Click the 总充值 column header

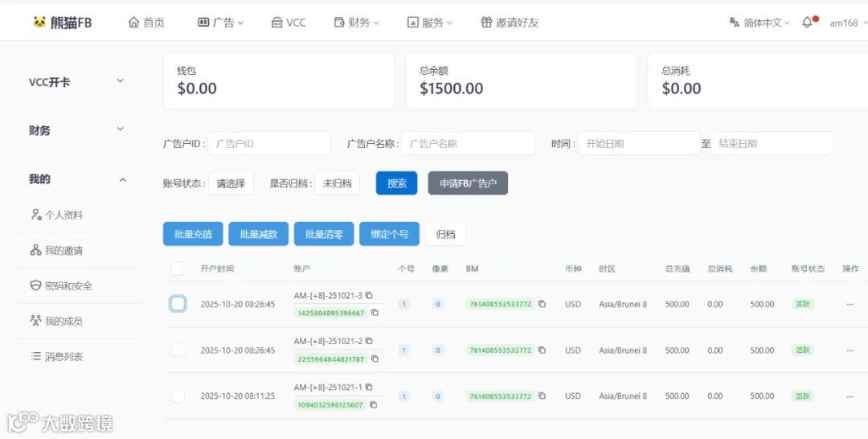[x=677, y=269]
